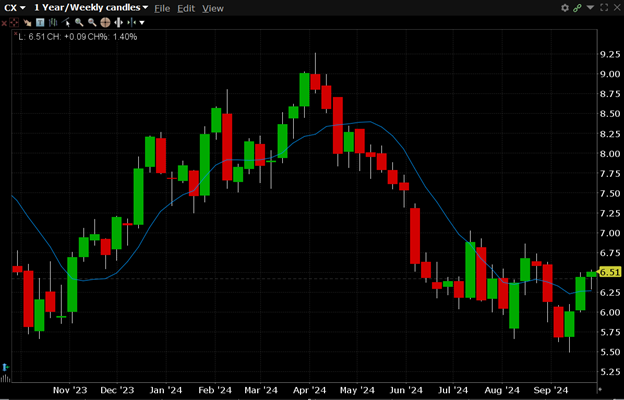624x400 pixels.
Task: Select the text annotation T tool
Action: 40,23
